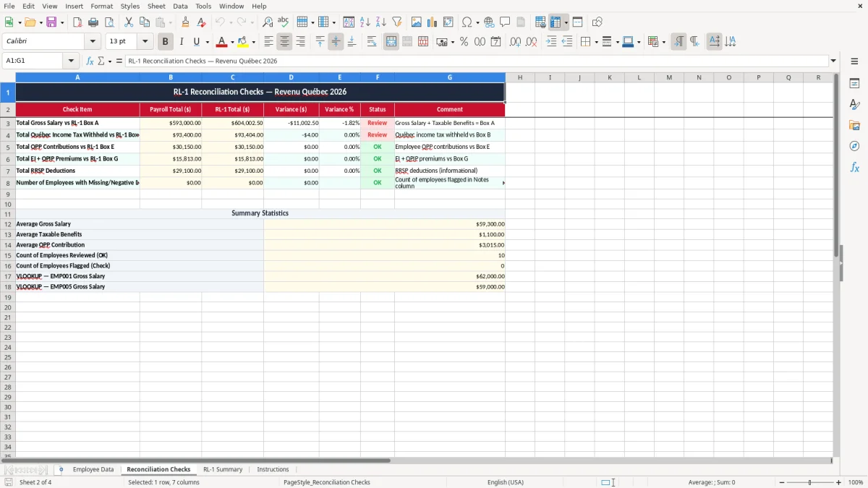Insert comment icon

505,22
